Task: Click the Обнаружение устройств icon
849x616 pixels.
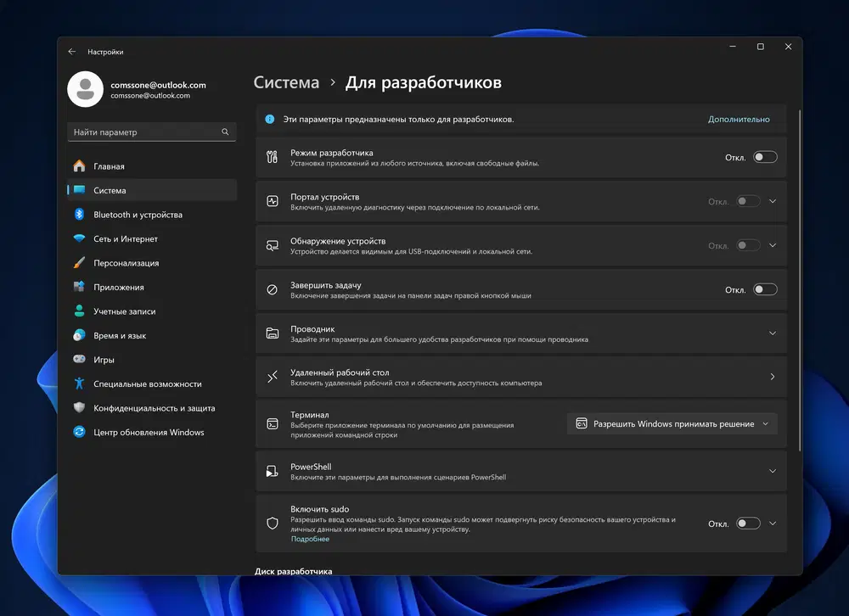Action: tap(273, 246)
